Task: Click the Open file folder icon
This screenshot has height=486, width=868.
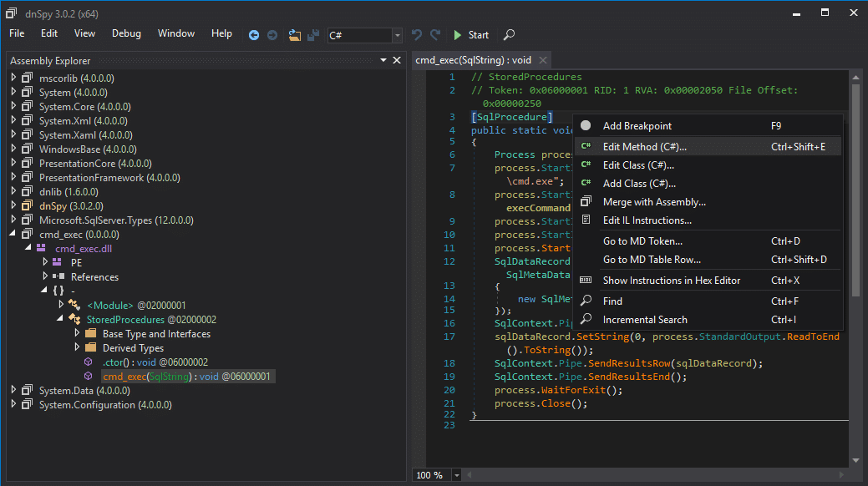Action: tap(295, 35)
